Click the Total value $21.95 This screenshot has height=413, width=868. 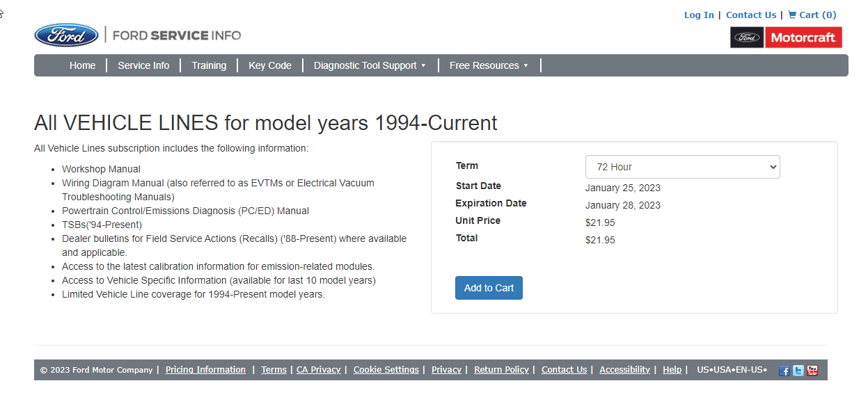click(600, 240)
